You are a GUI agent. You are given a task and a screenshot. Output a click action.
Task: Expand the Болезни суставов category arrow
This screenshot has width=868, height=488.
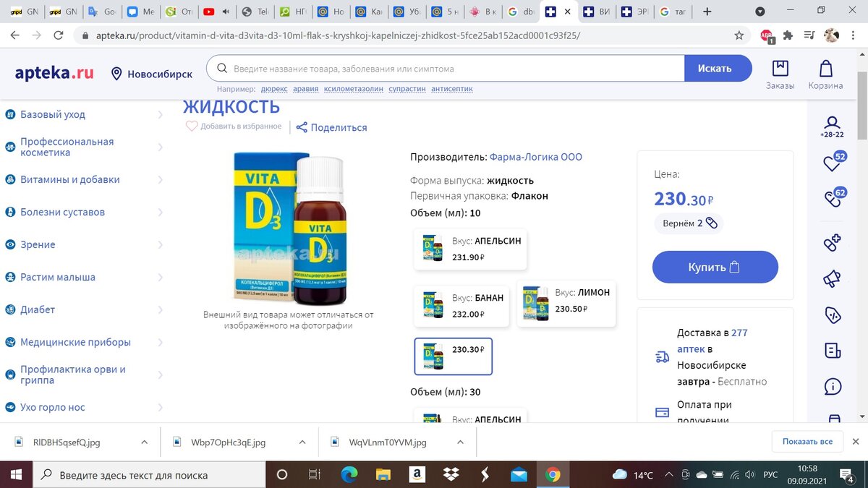tap(160, 212)
